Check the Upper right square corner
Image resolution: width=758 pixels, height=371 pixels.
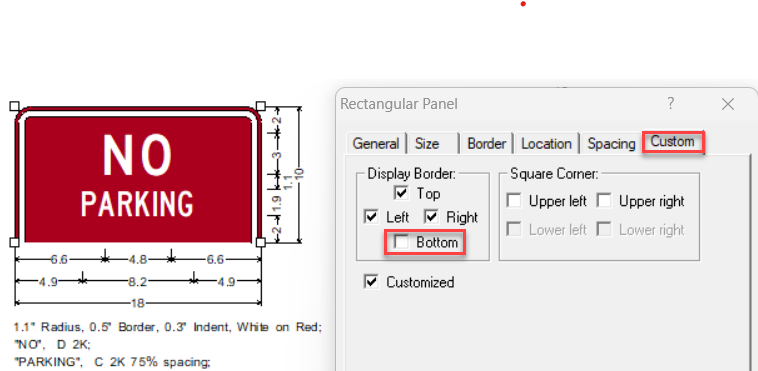coord(604,200)
